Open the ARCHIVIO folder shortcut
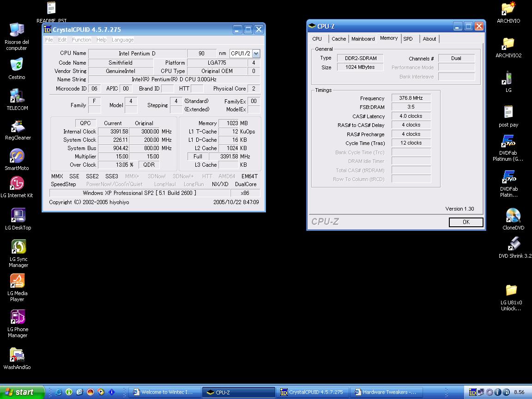Image resolution: width=532 pixels, height=399 pixels. (508, 8)
